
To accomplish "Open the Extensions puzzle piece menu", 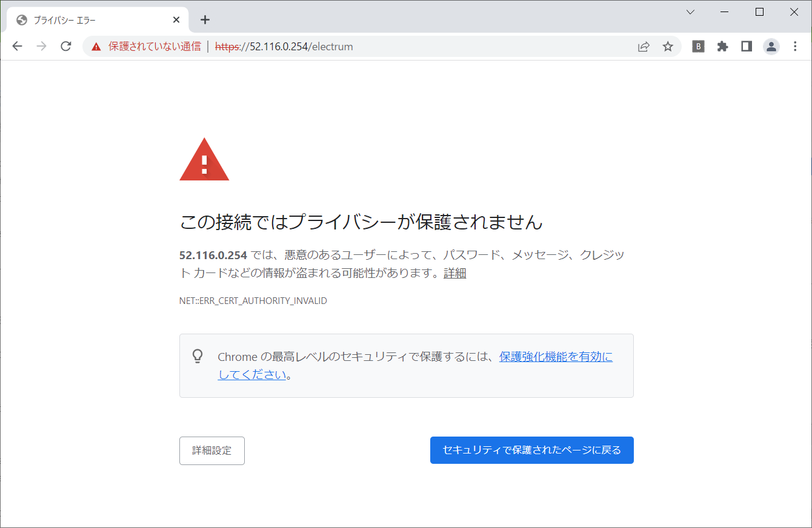I will click(x=722, y=47).
